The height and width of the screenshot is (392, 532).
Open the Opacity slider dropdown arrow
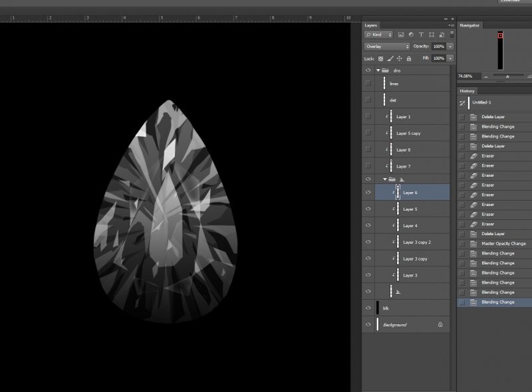coord(450,47)
